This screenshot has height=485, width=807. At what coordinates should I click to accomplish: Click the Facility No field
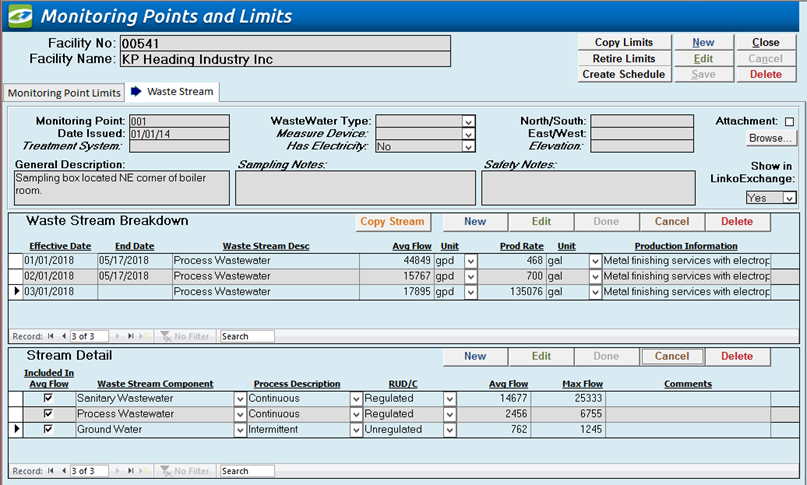coord(285,43)
